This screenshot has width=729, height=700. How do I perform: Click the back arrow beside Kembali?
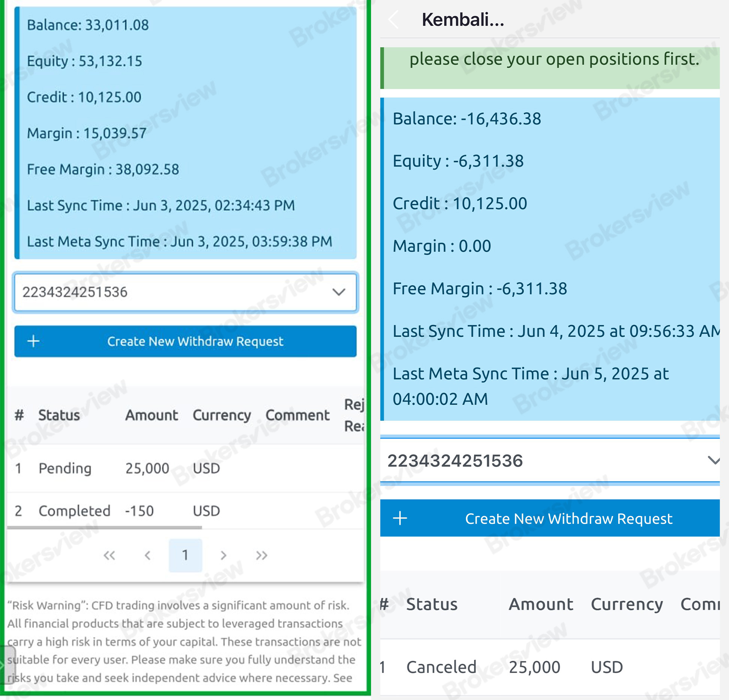[393, 20]
